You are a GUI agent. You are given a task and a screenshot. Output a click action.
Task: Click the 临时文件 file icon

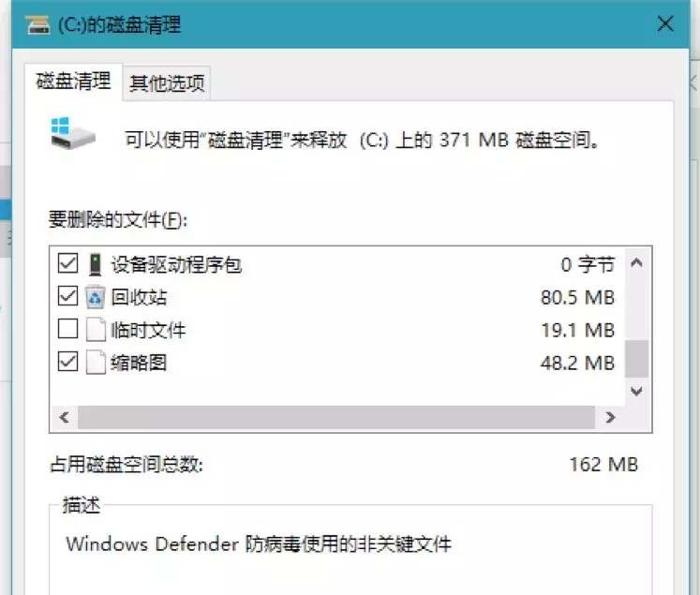coord(95,330)
